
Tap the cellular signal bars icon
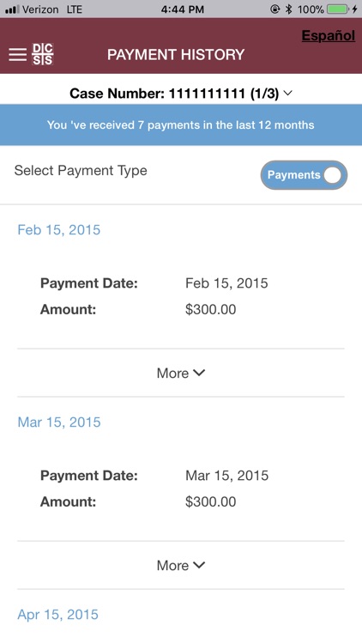[12, 9]
